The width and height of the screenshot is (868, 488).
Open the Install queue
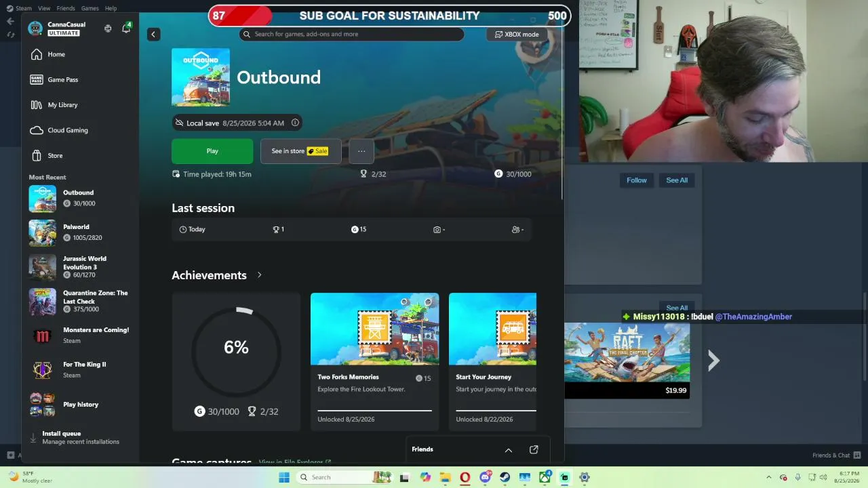(80, 437)
